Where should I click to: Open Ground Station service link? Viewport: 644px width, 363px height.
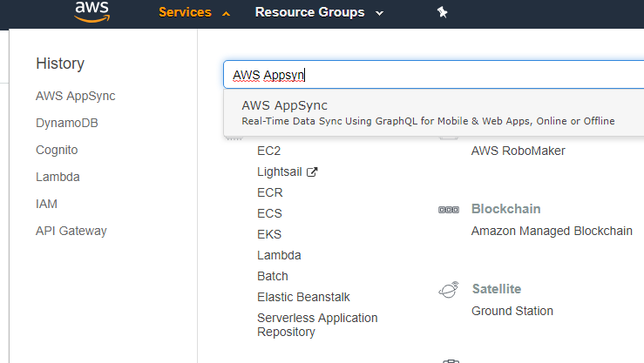pos(512,311)
